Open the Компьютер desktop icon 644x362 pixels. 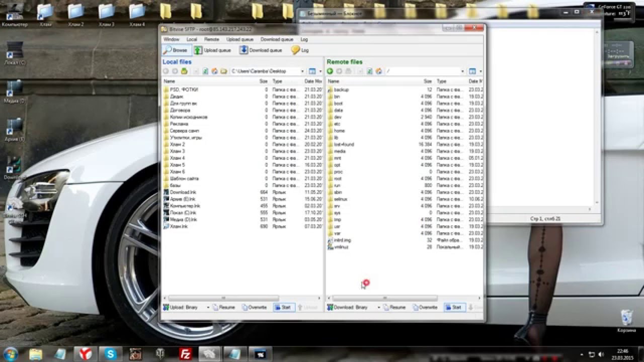15,15
